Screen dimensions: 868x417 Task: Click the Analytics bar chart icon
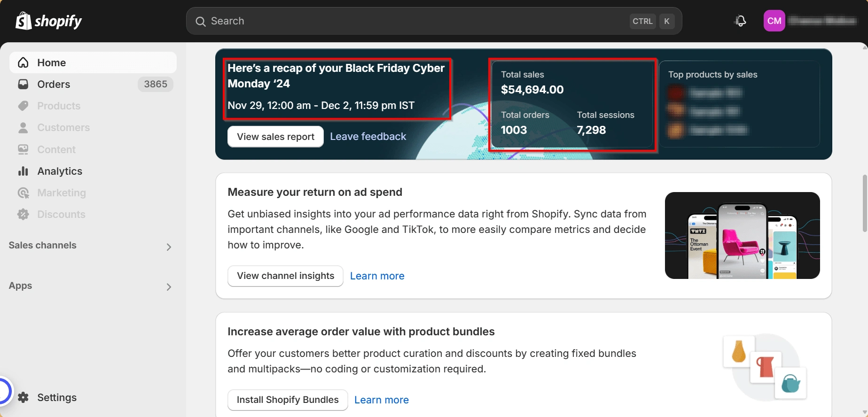23,171
